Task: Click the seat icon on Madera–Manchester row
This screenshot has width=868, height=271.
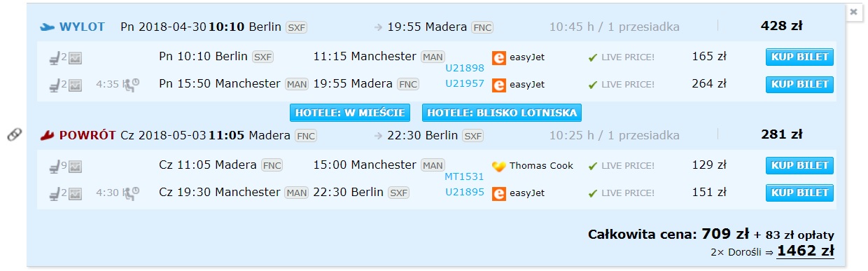Action: (x=53, y=167)
